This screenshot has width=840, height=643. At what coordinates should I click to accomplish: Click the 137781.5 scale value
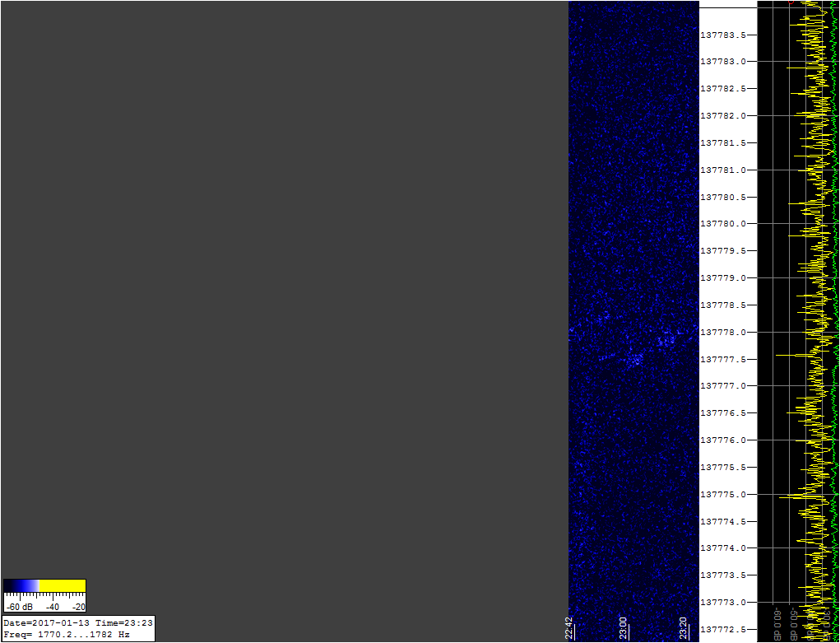724,143
